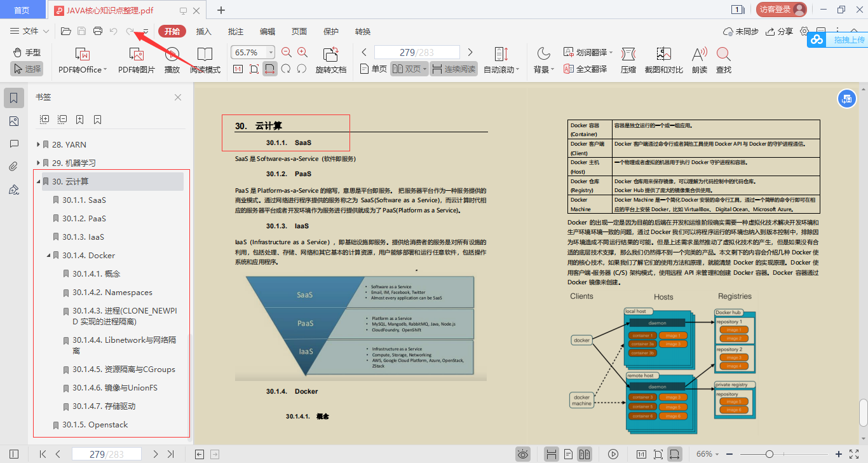Viewport: 868px width, 463px height.
Task: Open bookmark 30.1.5. Openstack
Action: point(95,425)
